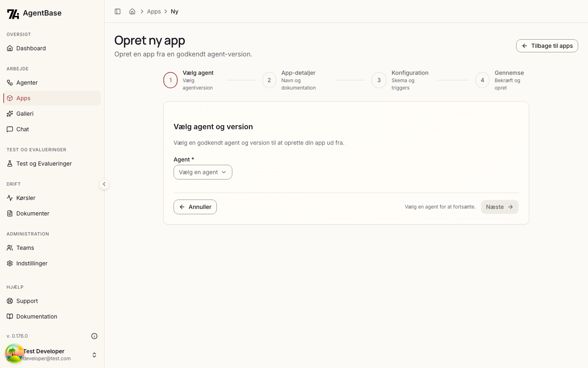Expand the Vælg en agent dropdown
The width and height of the screenshot is (588, 368).
(203, 172)
